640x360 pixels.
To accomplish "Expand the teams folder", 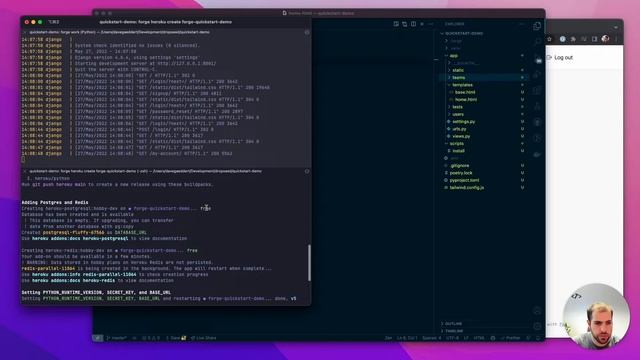I will click(x=458, y=78).
